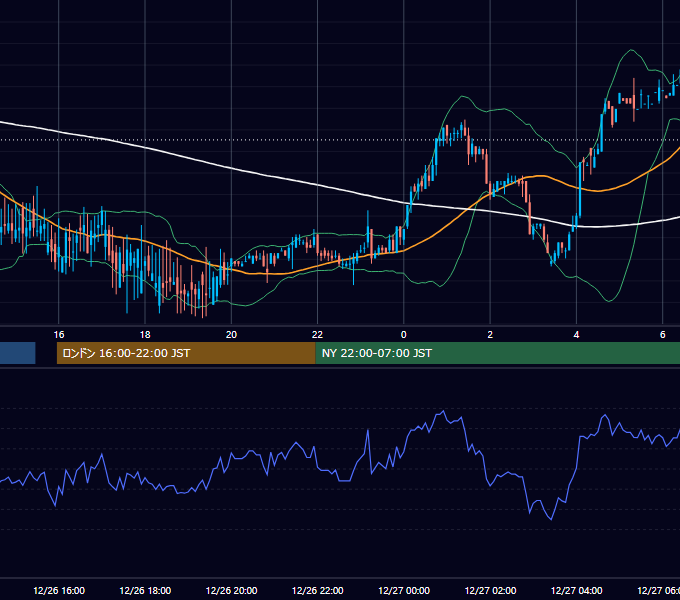Click the 12/26 16:00 date label
Viewport: 680px width, 600px height.
(59, 590)
